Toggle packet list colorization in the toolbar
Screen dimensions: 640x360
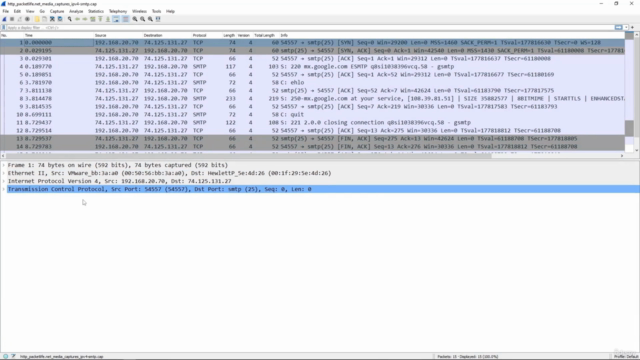(125, 19)
